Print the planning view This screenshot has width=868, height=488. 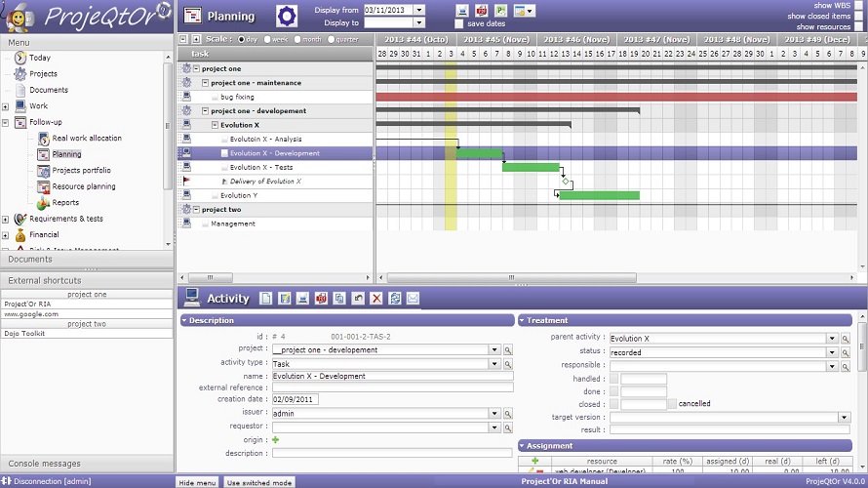[463, 10]
